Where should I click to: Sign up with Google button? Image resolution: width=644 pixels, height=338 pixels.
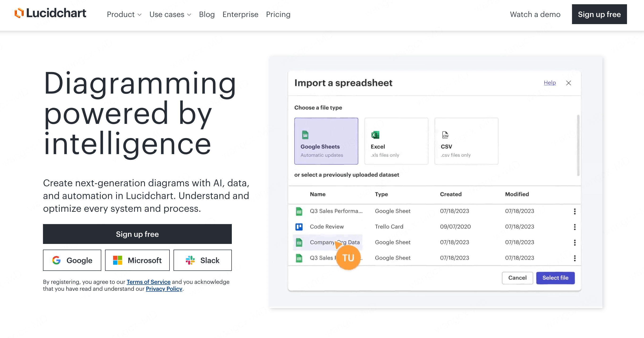point(72,260)
